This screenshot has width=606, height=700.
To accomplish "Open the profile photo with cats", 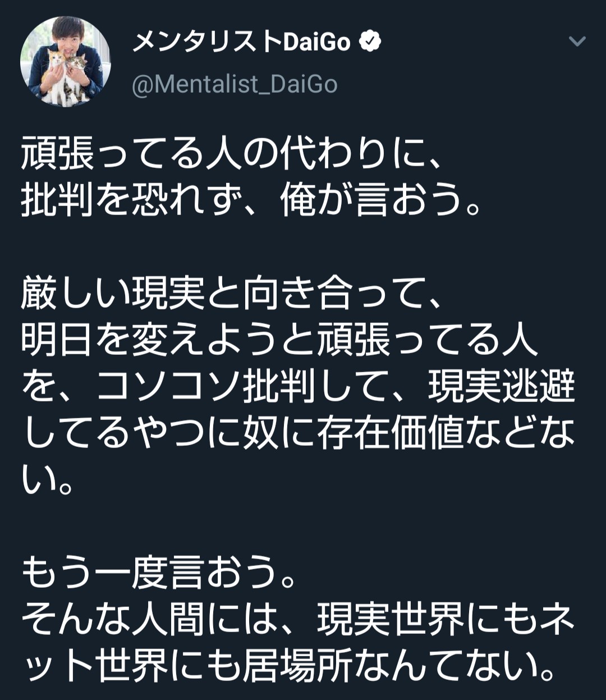I will pos(66,62).
